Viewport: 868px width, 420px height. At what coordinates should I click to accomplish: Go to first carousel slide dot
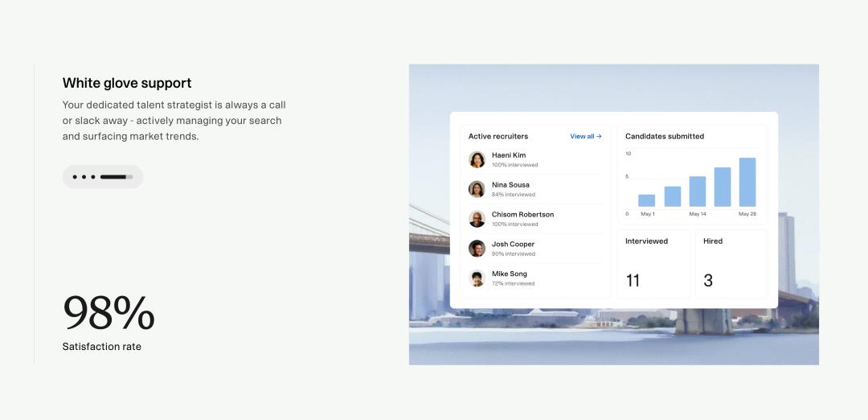click(75, 177)
